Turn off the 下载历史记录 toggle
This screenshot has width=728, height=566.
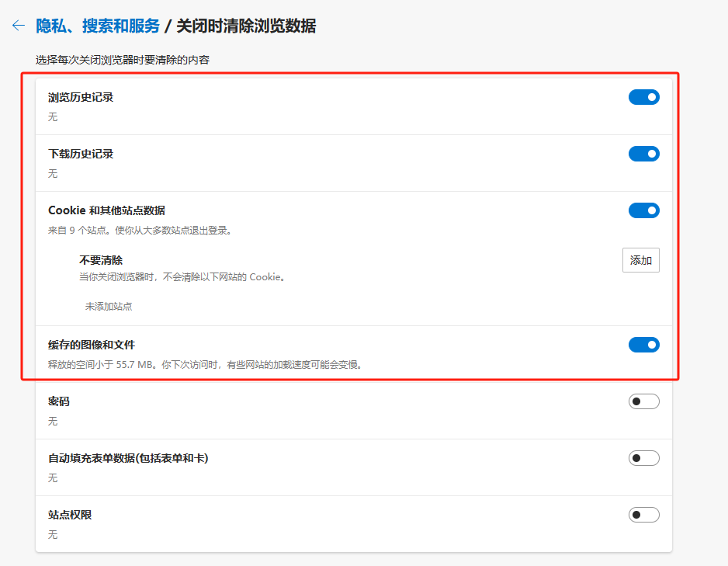(644, 154)
